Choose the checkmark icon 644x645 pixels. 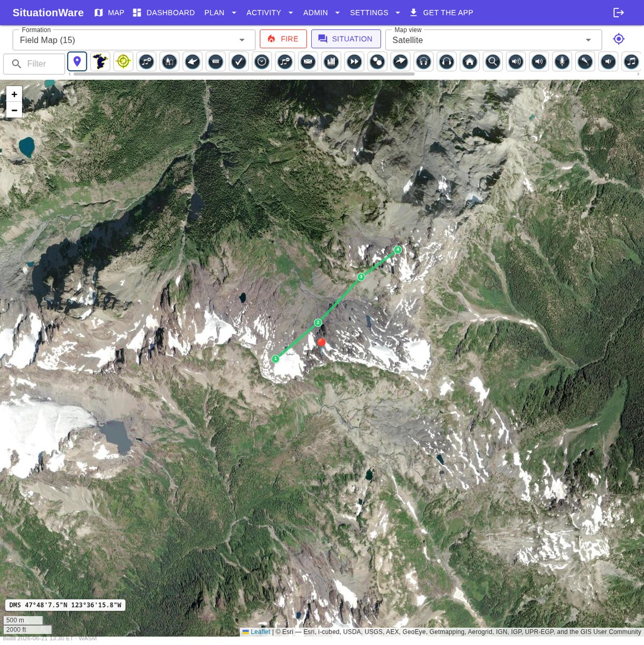[238, 62]
